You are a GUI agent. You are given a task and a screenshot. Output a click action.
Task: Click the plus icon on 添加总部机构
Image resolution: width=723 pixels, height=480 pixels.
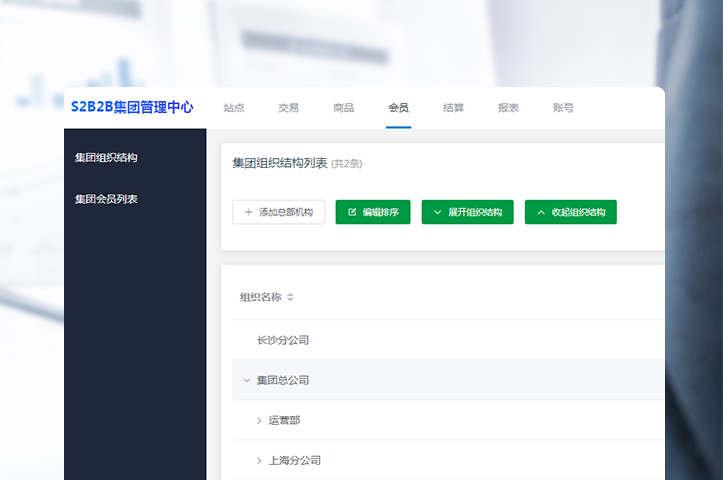[x=249, y=212]
